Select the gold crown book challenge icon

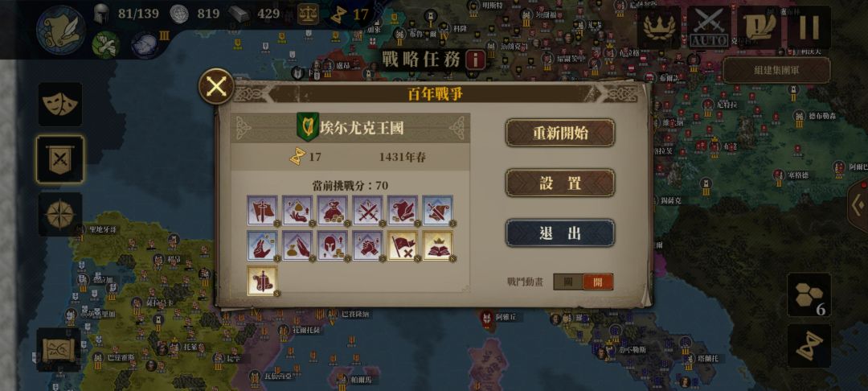click(x=438, y=245)
